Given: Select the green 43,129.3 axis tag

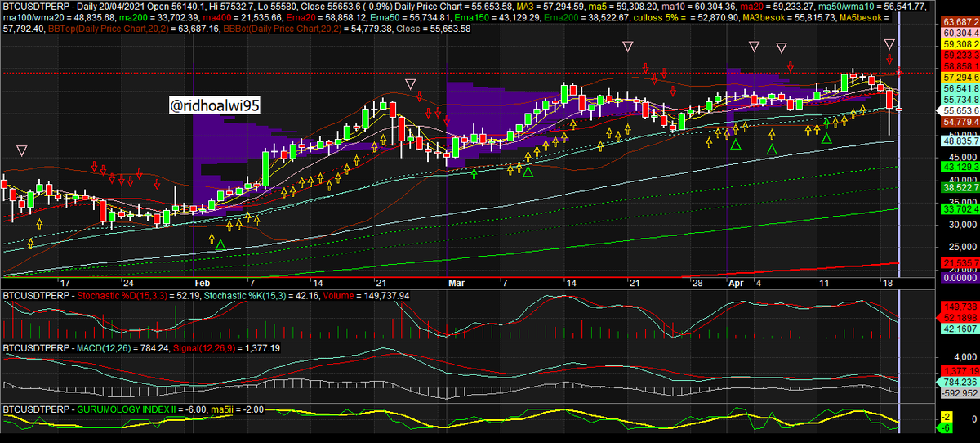Looking at the screenshot, I should [x=960, y=167].
